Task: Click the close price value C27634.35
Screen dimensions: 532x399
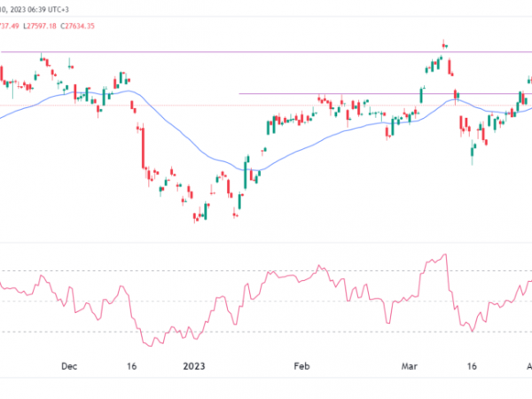Action: click(x=77, y=26)
